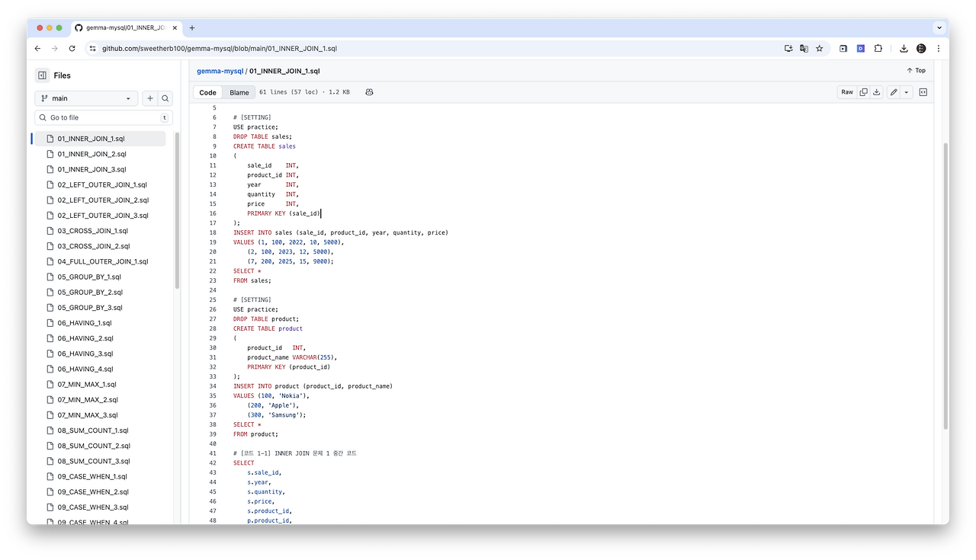Open the Chrome profile avatar

(921, 48)
